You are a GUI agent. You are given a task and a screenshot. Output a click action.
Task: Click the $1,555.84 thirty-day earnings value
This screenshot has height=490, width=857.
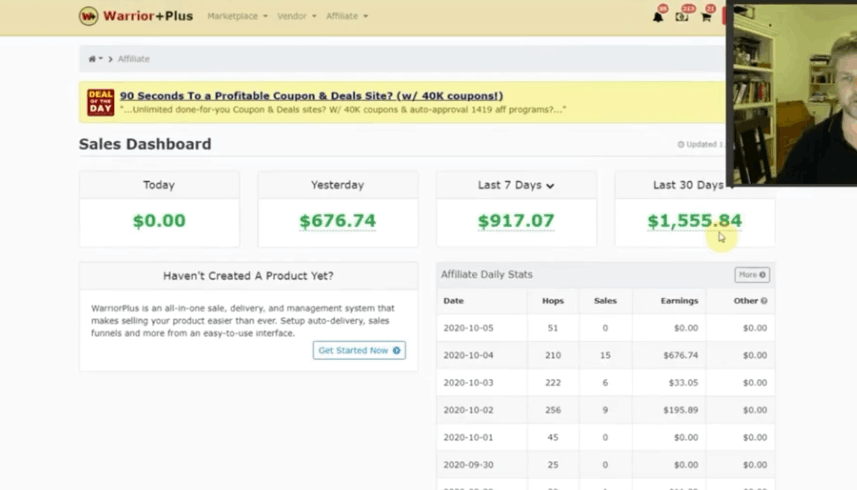click(x=694, y=221)
